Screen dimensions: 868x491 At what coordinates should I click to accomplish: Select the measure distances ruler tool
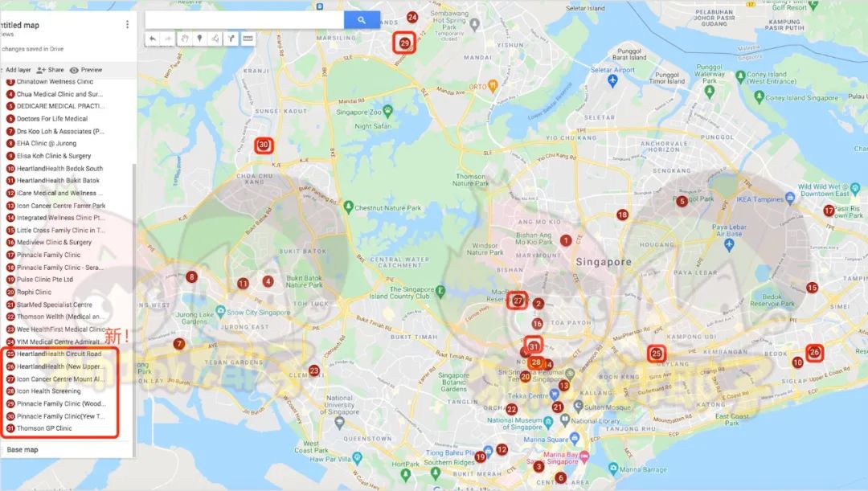248,39
